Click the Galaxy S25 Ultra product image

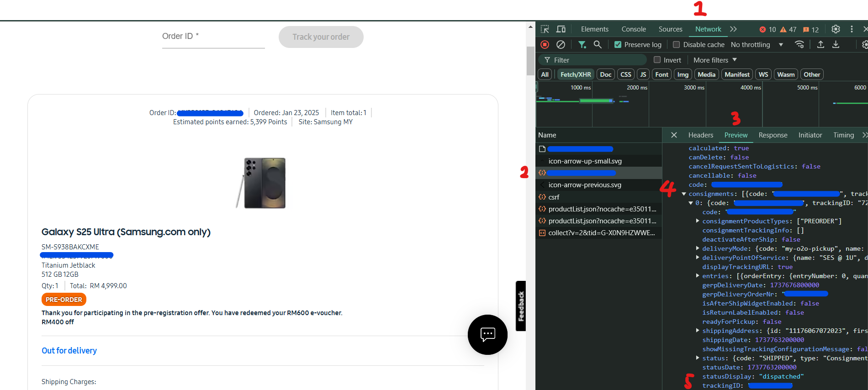click(x=261, y=183)
